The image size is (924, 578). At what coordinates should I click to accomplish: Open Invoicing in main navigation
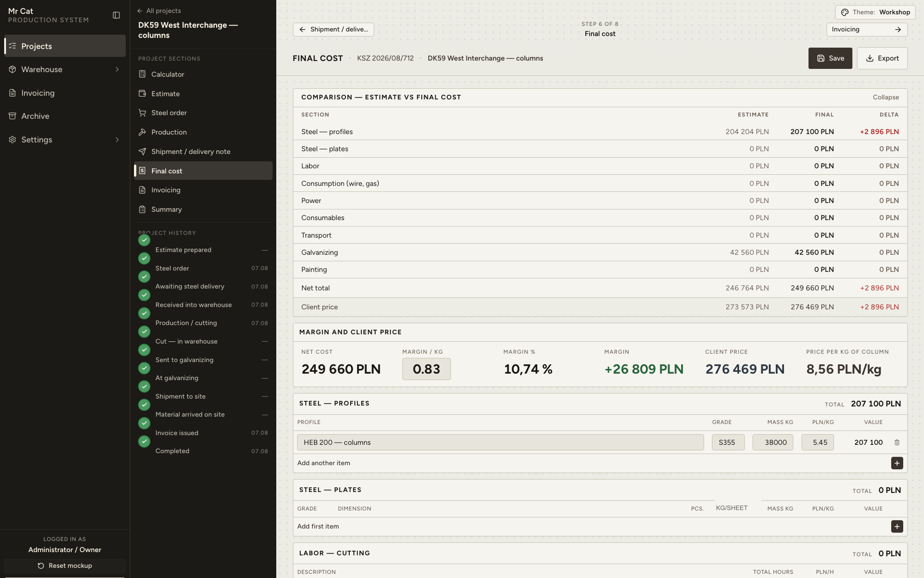[65, 93]
